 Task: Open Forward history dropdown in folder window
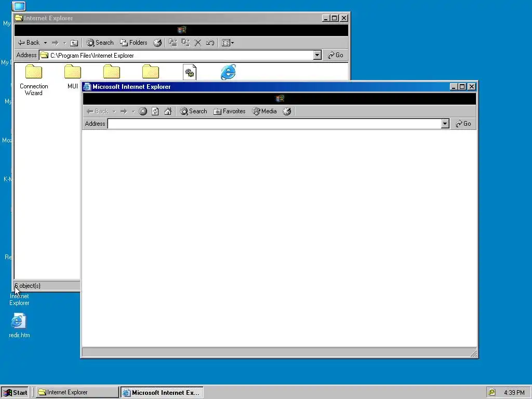tap(64, 43)
